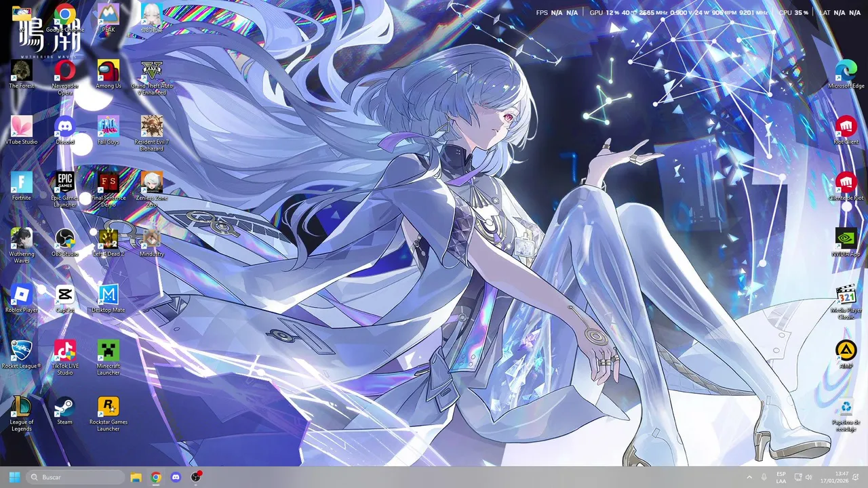Open Grand Theft Auto V Enhanced shortcut

coord(152,77)
